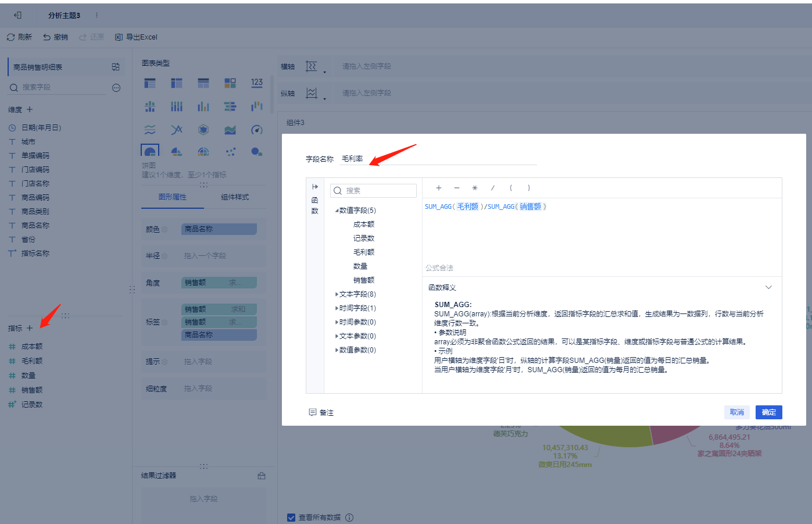The height and width of the screenshot is (524, 812).
Task: Choose the area chart type icon
Action: (x=230, y=130)
